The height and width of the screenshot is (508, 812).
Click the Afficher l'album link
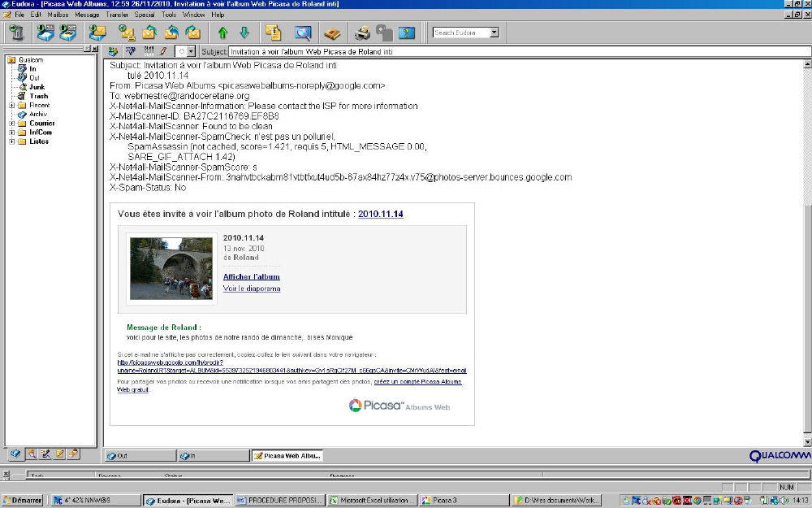(x=251, y=276)
